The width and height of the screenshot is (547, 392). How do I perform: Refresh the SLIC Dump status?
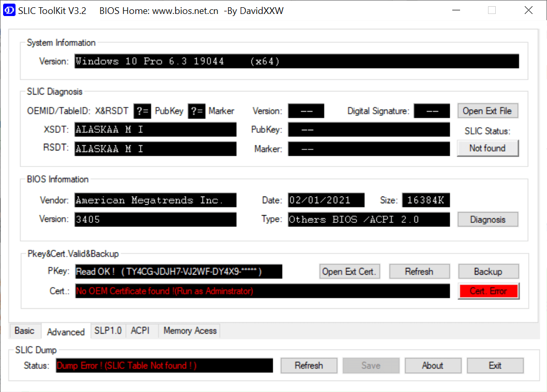(309, 366)
